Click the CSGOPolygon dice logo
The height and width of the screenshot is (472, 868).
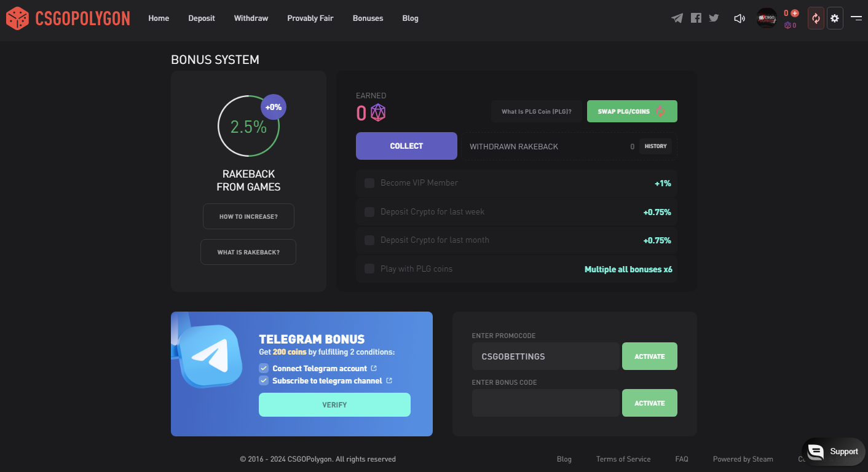pyautogui.click(x=17, y=18)
